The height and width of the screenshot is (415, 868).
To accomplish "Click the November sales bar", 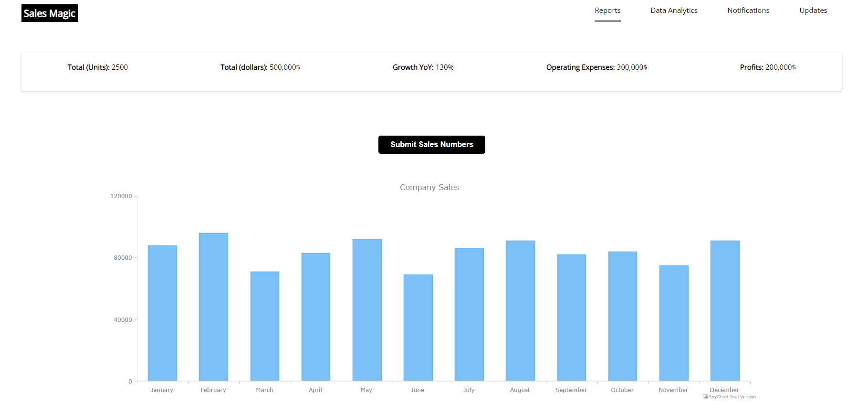I will 674,323.
